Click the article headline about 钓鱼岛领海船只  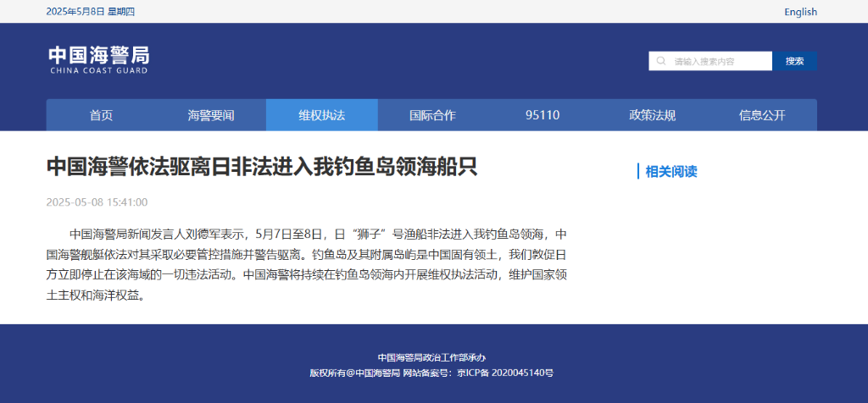pyautogui.click(x=262, y=167)
